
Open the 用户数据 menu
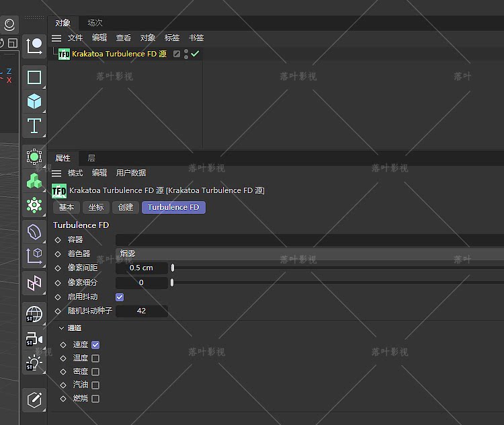click(x=131, y=173)
